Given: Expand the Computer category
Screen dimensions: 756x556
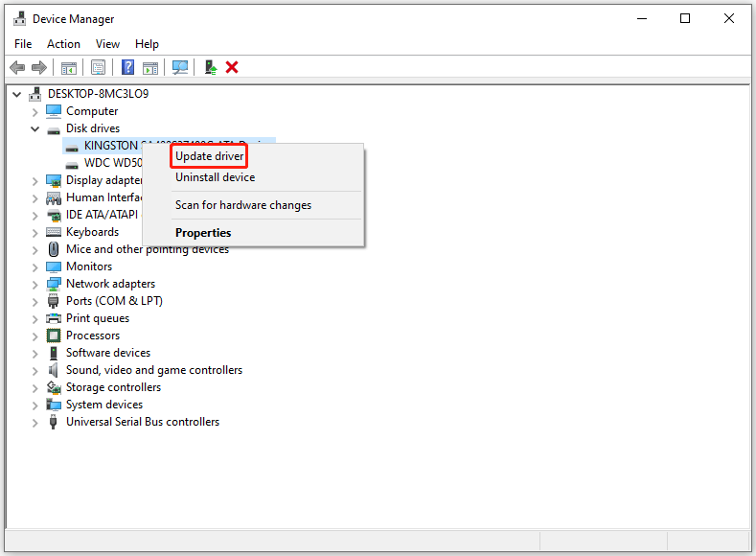Looking at the screenshot, I should pos(34,112).
